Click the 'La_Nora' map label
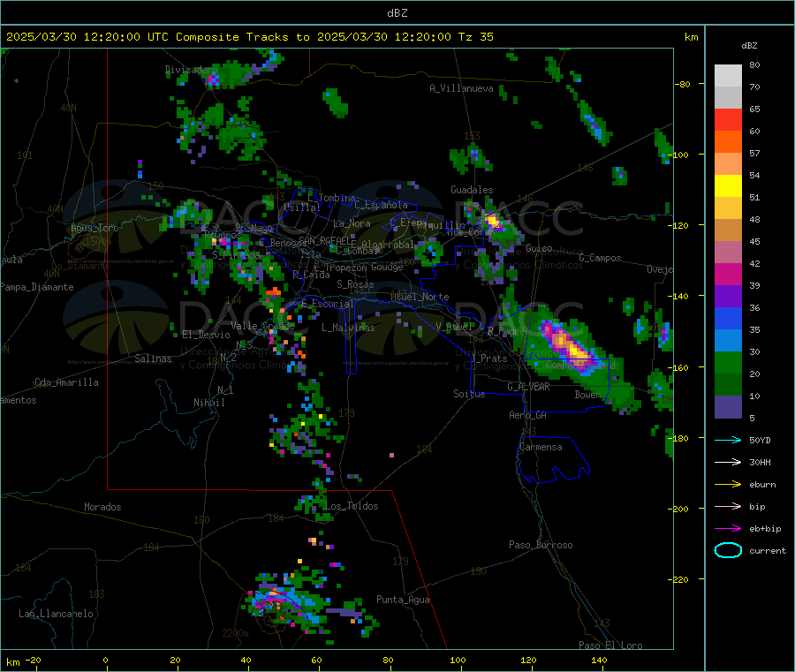The height and width of the screenshot is (672, 795). coord(352,223)
